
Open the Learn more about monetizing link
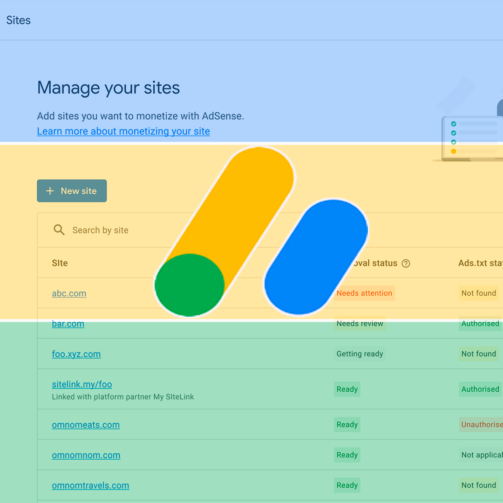pyautogui.click(x=123, y=131)
